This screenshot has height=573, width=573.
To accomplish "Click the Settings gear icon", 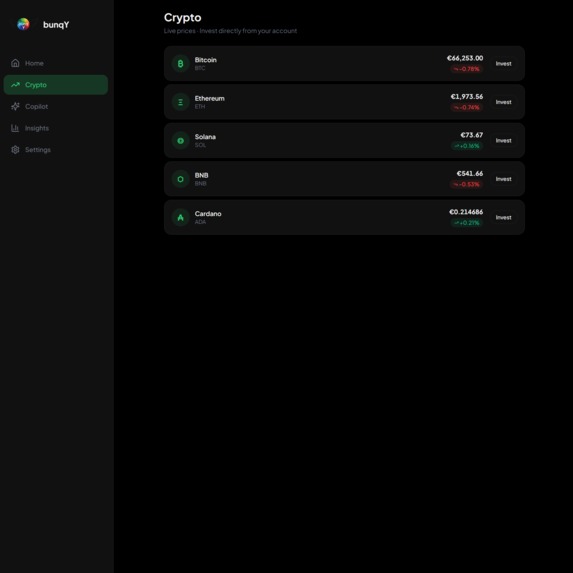I will 15,149.
